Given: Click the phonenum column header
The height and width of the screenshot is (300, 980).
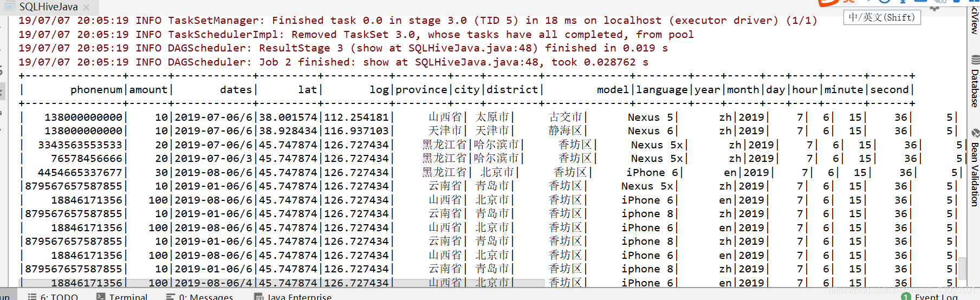Looking at the screenshot, I should click(x=96, y=90).
